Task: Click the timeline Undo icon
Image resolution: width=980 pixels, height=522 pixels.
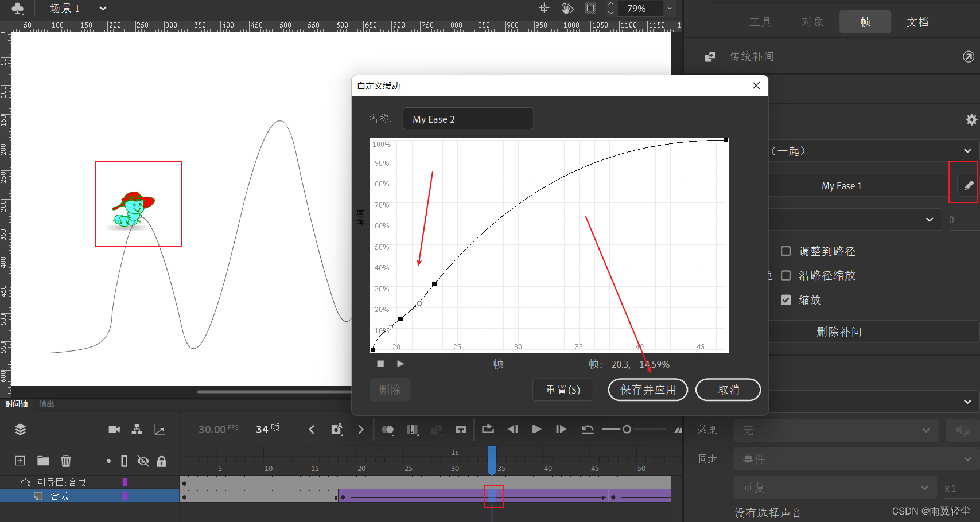Action: pos(588,429)
